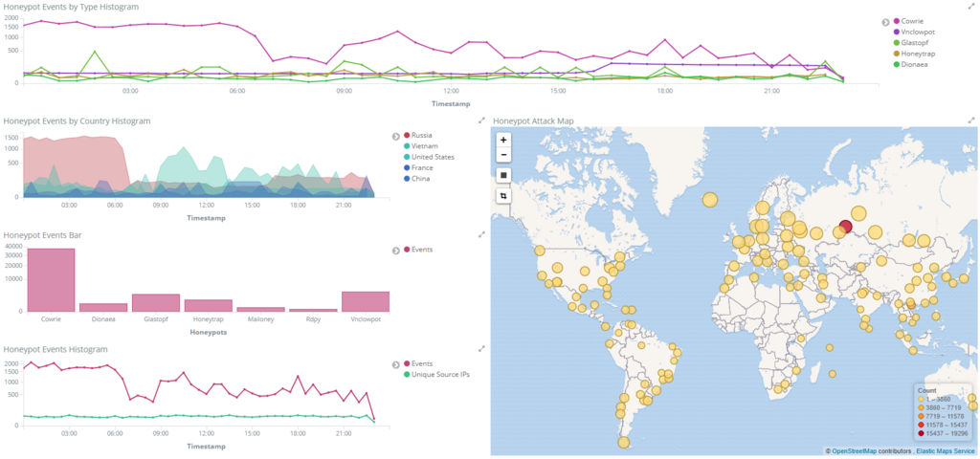Zoom out on the attack map

(503, 155)
